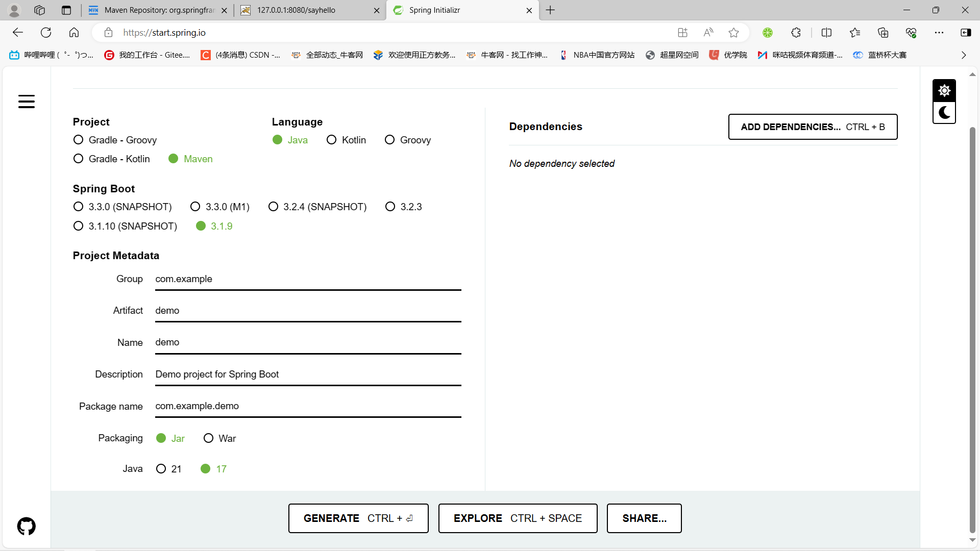980x551 pixels.
Task: Select Spring Boot 3.3.0 (SNAPSHOT)
Action: point(122,207)
